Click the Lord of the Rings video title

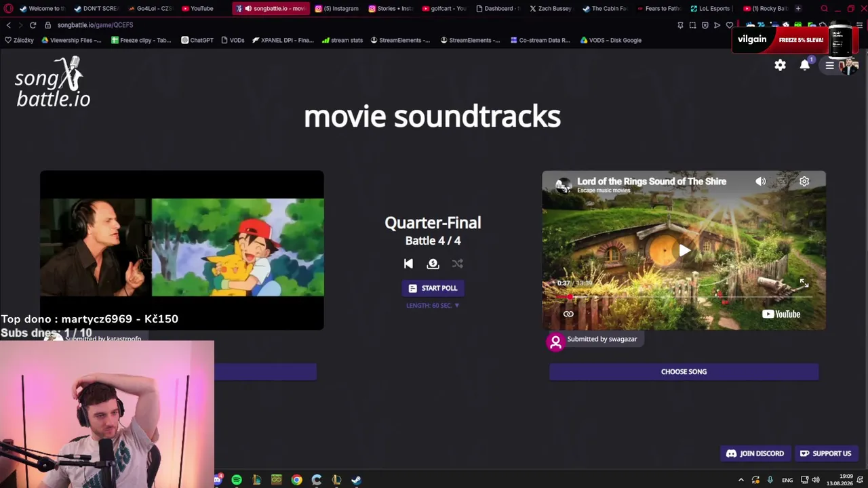point(652,181)
